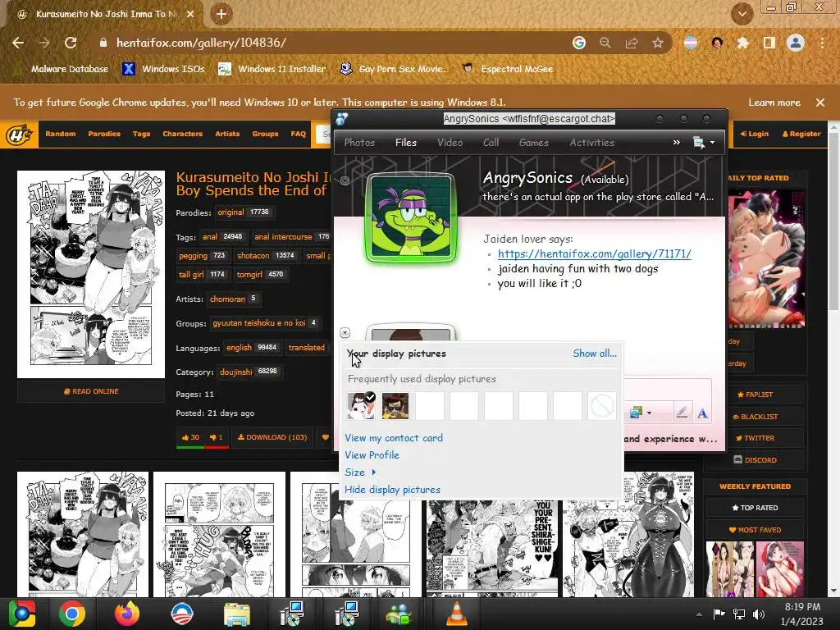Click the handwriting pen icon in chat
This screenshot has width=840, height=630.
[682, 413]
